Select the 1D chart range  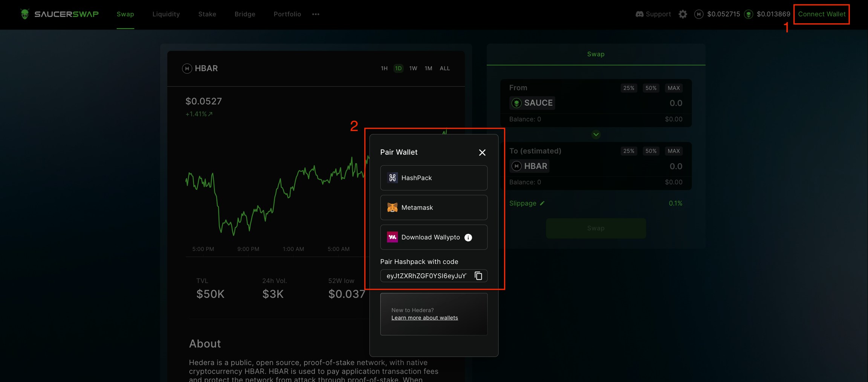[x=398, y=68]
